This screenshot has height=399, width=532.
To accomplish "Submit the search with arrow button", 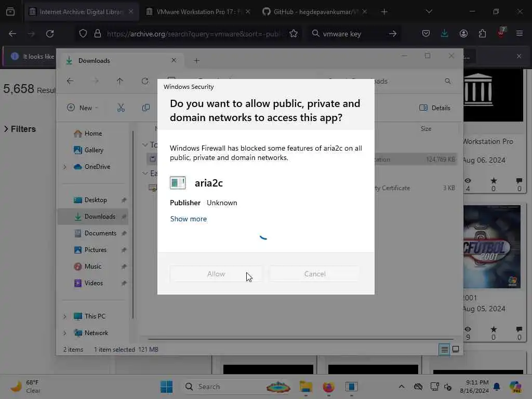I will pyautogui.click(x=393, y=34).
